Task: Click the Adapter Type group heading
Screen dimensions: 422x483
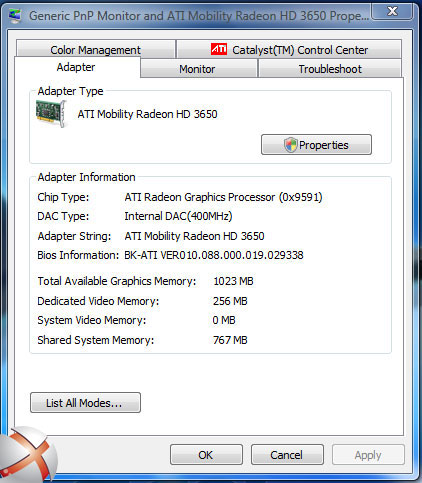Action: click(70, 91)
